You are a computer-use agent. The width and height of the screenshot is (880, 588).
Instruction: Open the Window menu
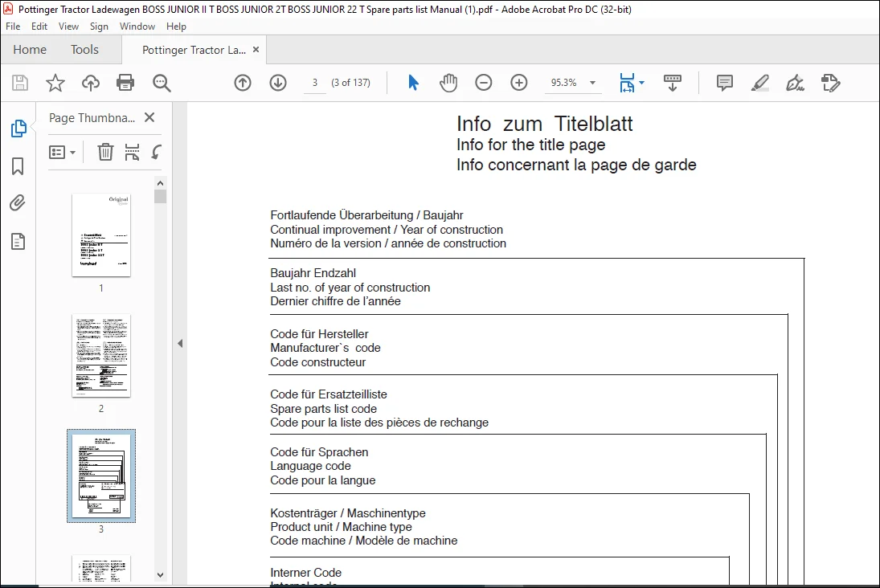pos(137,27)
